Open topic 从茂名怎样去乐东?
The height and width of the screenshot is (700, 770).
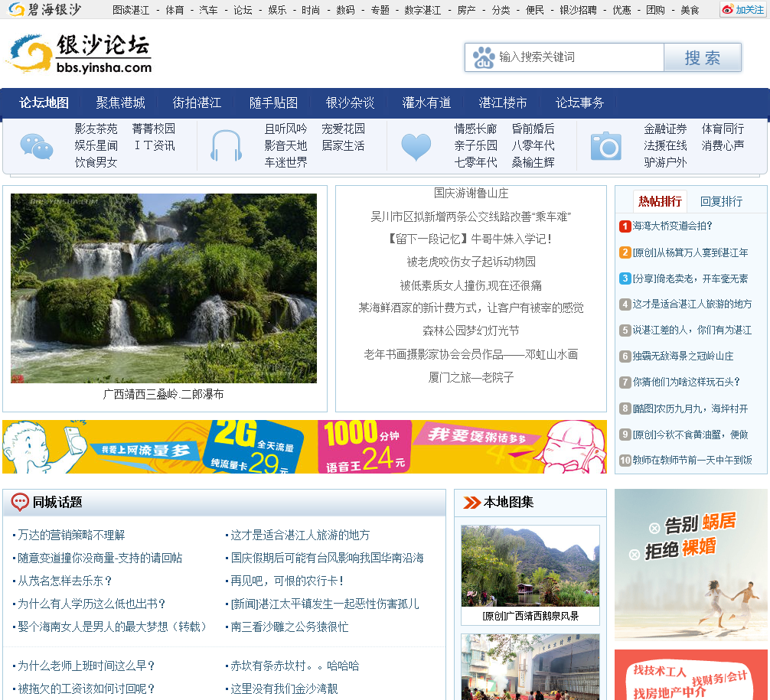click(65, 581)
